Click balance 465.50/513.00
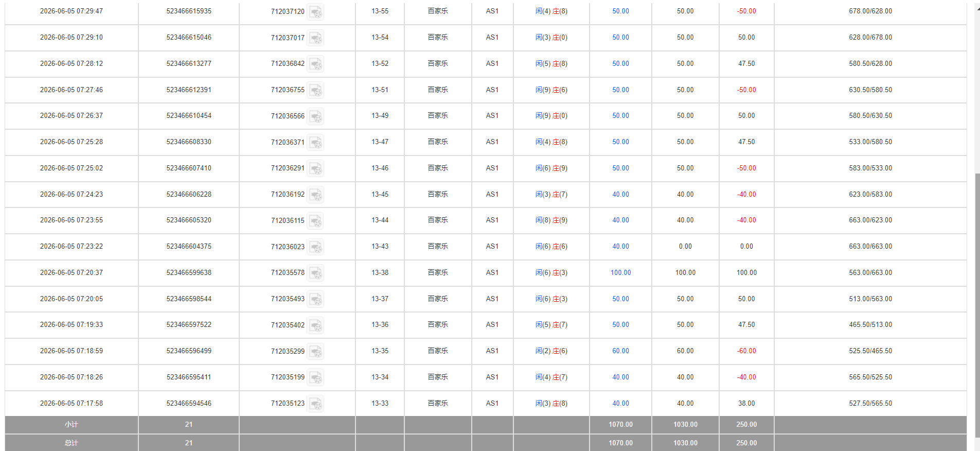Viewport: 980px width, 451px height. coord(870,324)
